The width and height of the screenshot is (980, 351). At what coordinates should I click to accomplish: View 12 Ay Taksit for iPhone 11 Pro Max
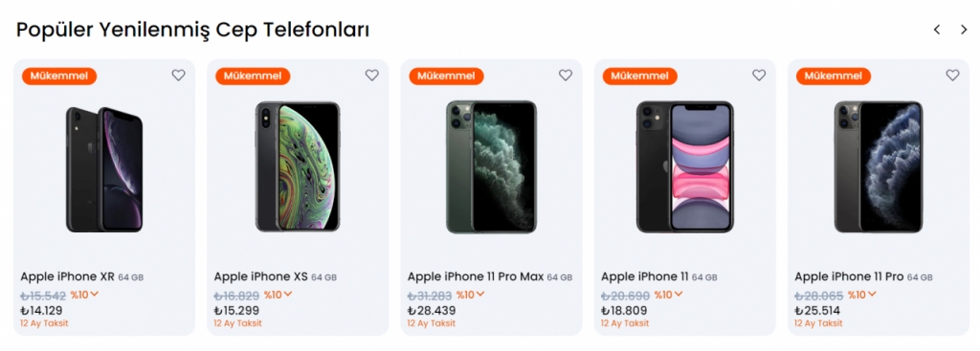coord(432,323)
